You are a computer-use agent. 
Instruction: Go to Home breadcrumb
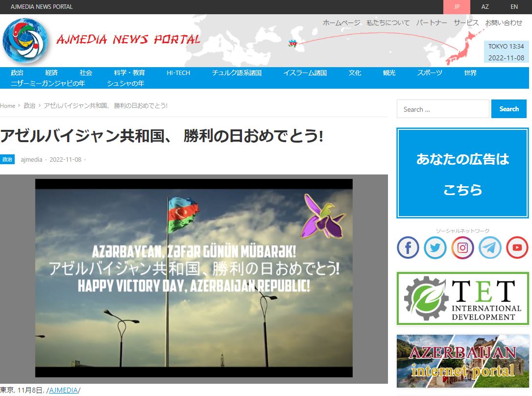coord(7,105)
